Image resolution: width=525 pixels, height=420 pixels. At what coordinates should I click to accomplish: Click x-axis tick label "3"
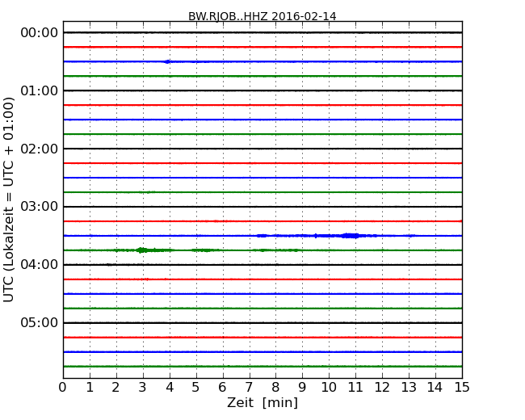[143, 387]
